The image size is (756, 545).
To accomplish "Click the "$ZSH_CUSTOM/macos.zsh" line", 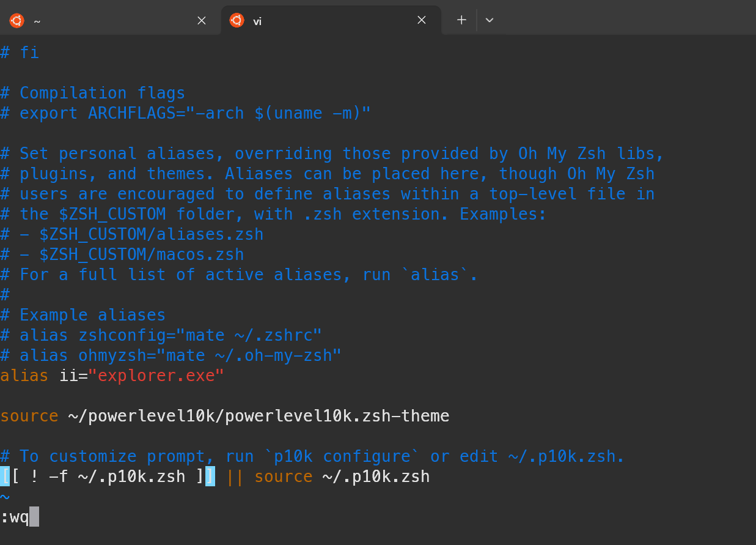I will (x=122, y=254).
